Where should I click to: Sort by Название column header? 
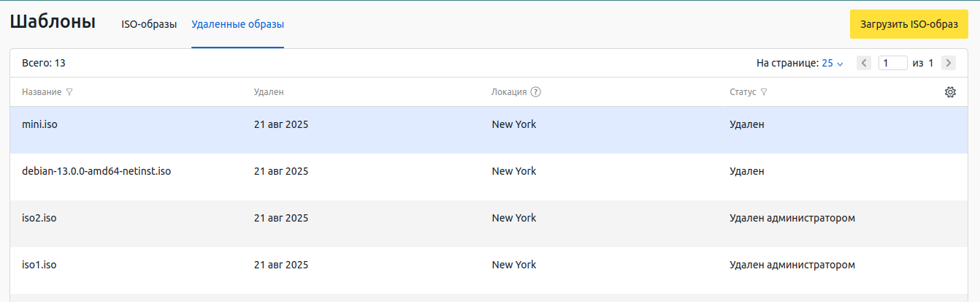pos(42,92)
